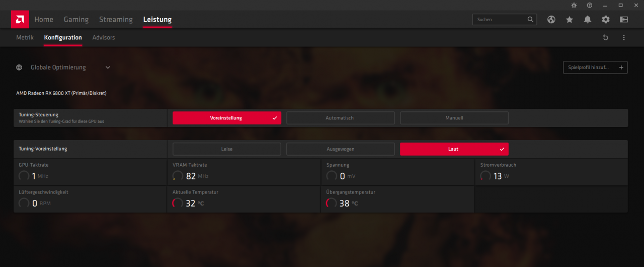Click the GPU-Taktrate gauge dial
Viewport: 644px width, 267px height.
coord(24,176)
